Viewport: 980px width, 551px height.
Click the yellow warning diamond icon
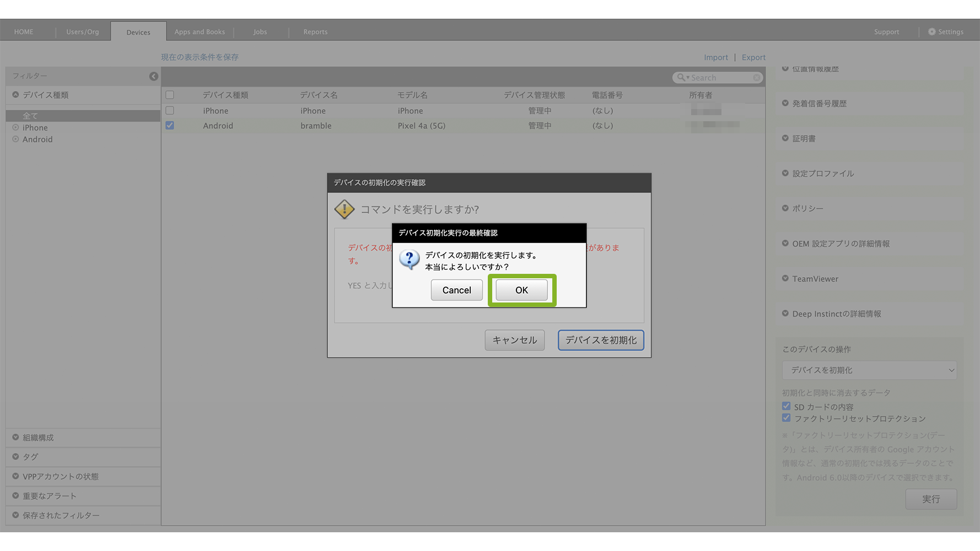tap(344, 209)
